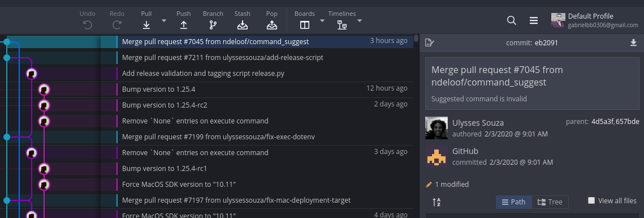Click the Redo toolbar icon

point(117,25)
